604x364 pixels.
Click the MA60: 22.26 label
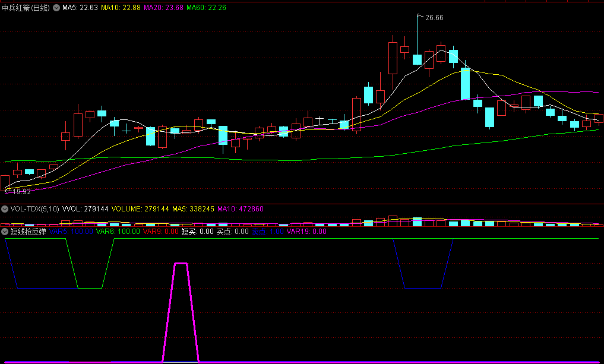click(206, 8)
